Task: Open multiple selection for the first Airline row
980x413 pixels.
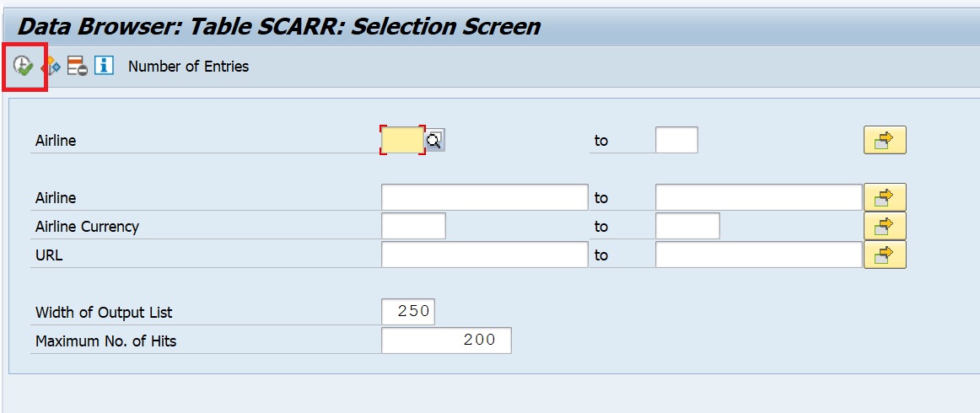Action: 885,140
